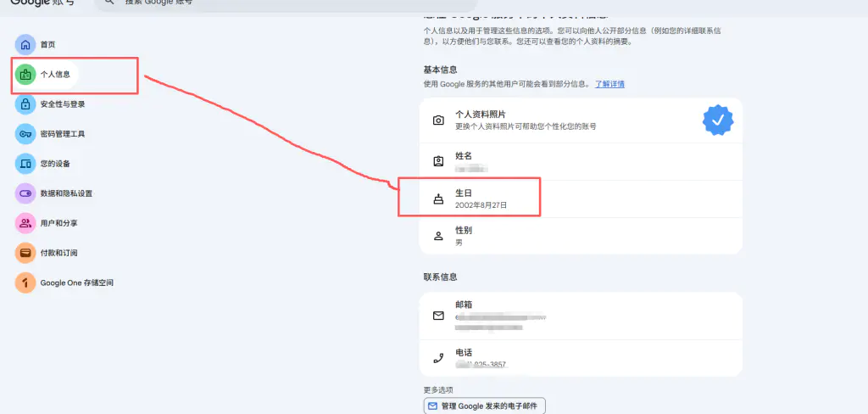
Task: Open the 性别 row showing 男
Action: tap(581, 236)
